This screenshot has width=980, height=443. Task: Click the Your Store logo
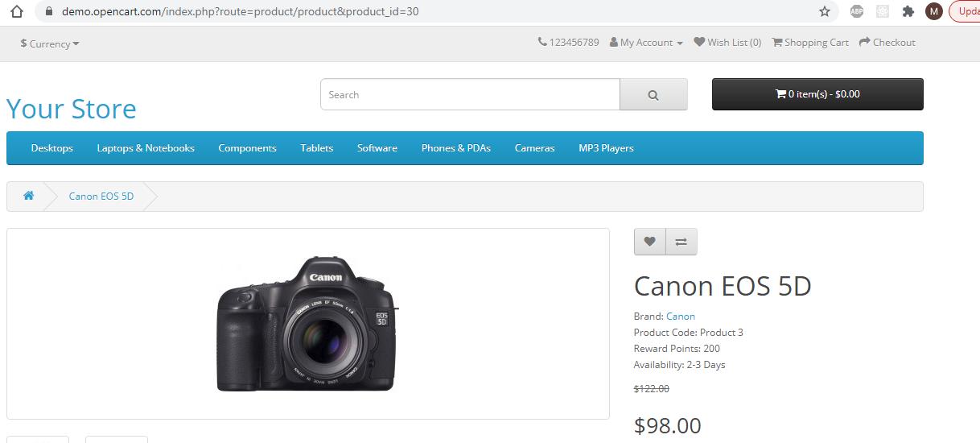[72, 109]
